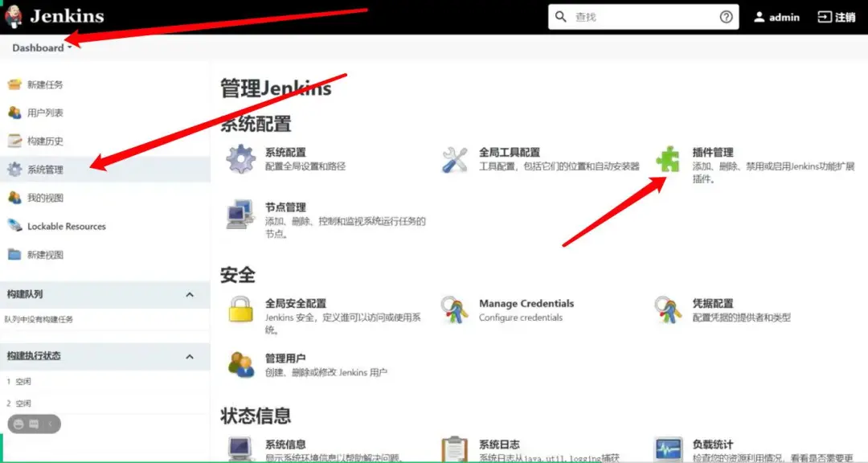
Task: Click the Jenkins butler logo icon
Action: tap(14, 15)
